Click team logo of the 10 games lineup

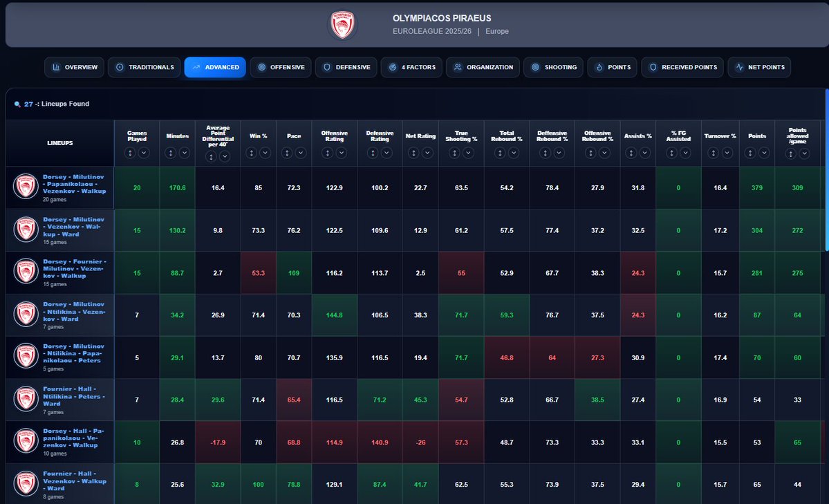point(26,441)
